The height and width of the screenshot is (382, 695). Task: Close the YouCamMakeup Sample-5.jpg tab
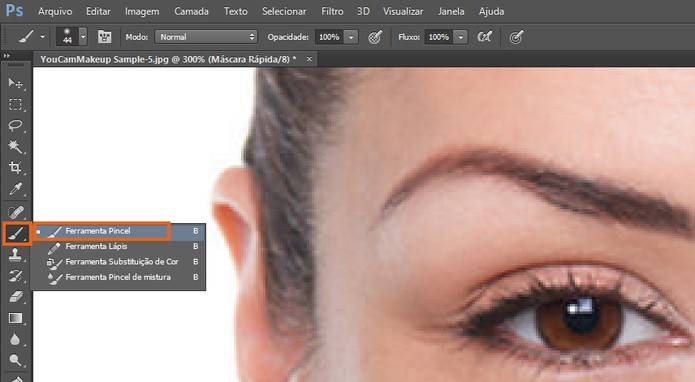[309, 59]
